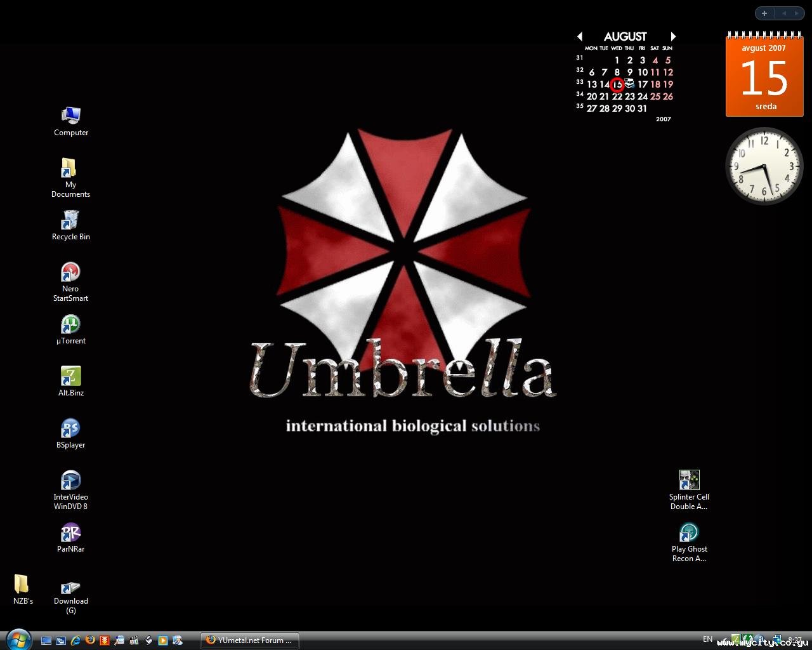812x650 pixels.
Task: Click the red download-arrow Quick Launch icon
Action: coord(105,640)
